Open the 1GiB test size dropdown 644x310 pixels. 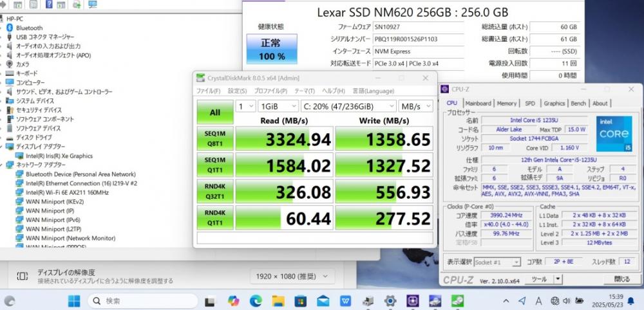point(278,106)
